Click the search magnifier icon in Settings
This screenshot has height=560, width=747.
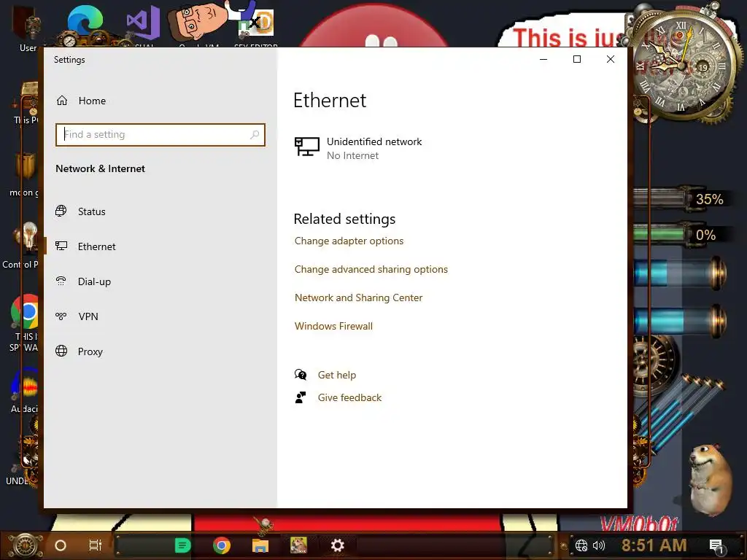click(255, 135)
